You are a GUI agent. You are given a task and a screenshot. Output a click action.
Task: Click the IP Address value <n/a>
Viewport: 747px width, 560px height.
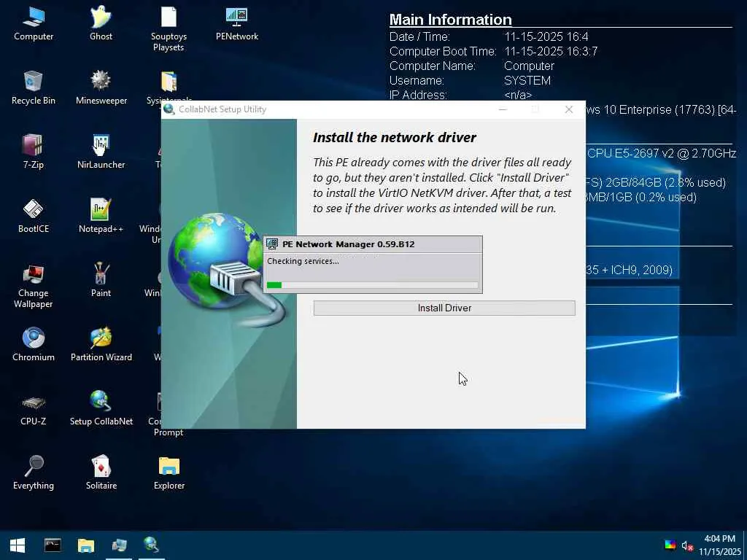click(518, 96)
